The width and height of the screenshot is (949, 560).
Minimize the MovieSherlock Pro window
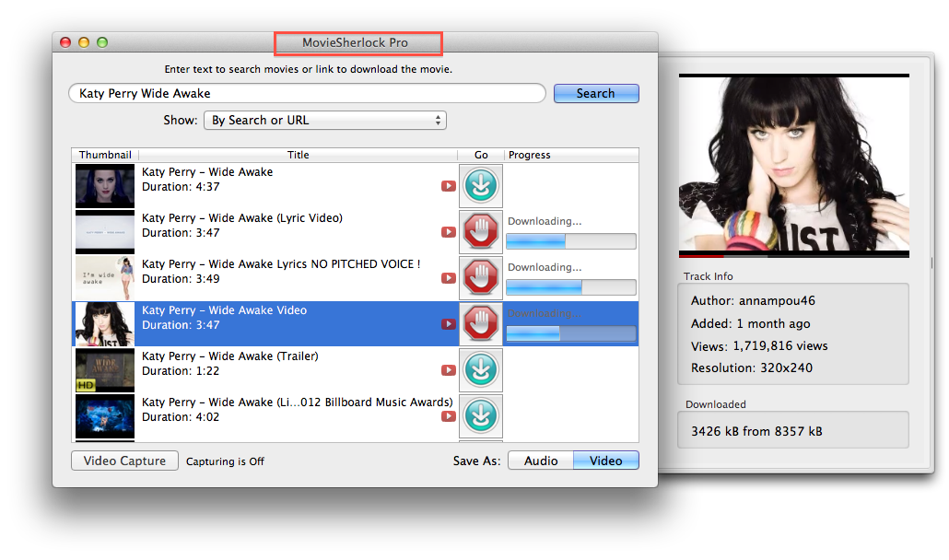point(84,42)
